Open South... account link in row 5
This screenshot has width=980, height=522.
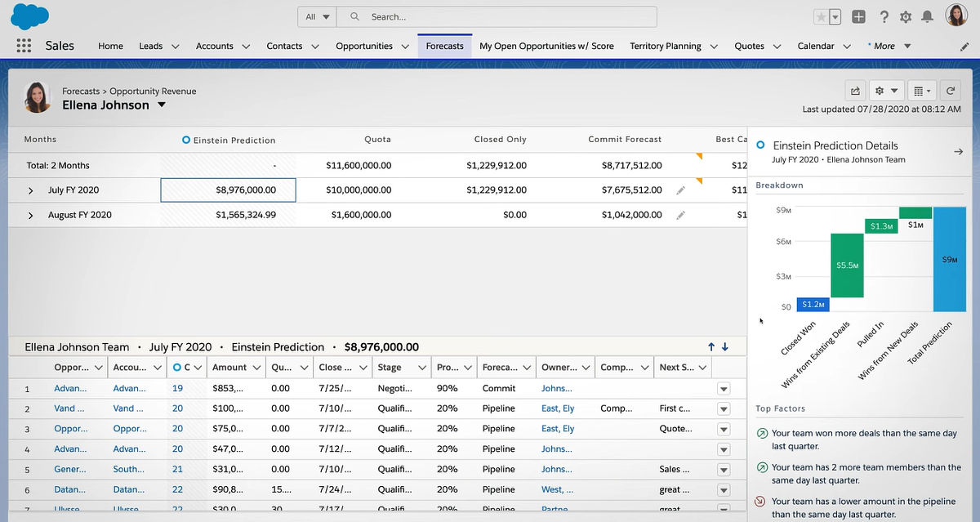(x=129, y=470)
